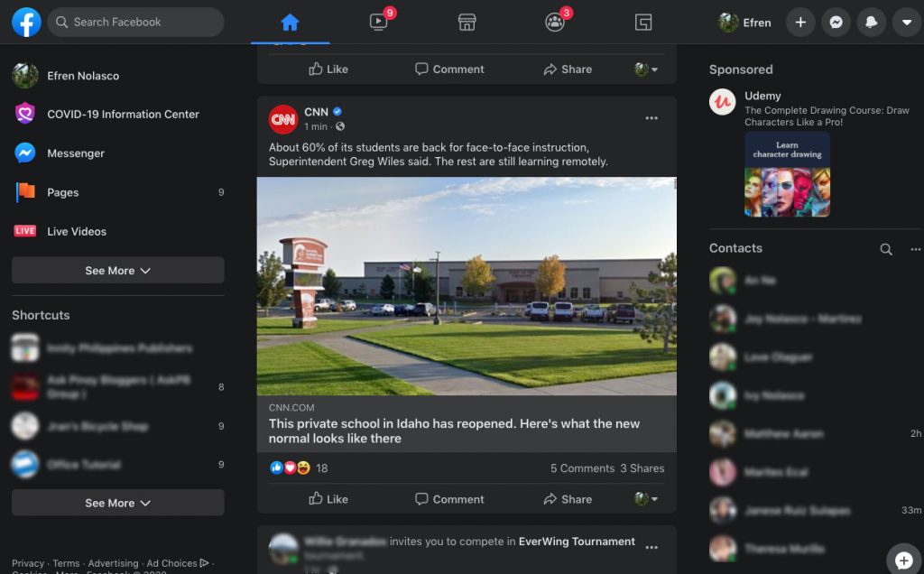Open the Terms footer link
This screenshot has height=574, width=924.
click(66, 563)
